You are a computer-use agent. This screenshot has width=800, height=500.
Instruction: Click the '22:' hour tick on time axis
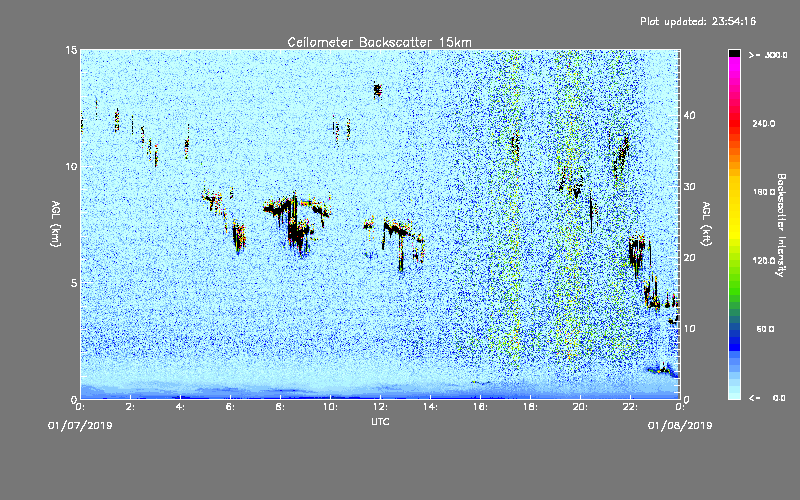tap(631, 407)
